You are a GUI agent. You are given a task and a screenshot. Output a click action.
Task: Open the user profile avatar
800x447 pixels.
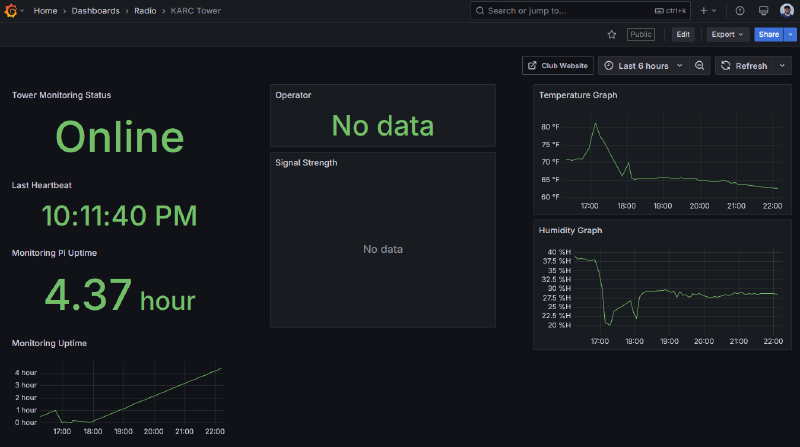tap(787, 11)
